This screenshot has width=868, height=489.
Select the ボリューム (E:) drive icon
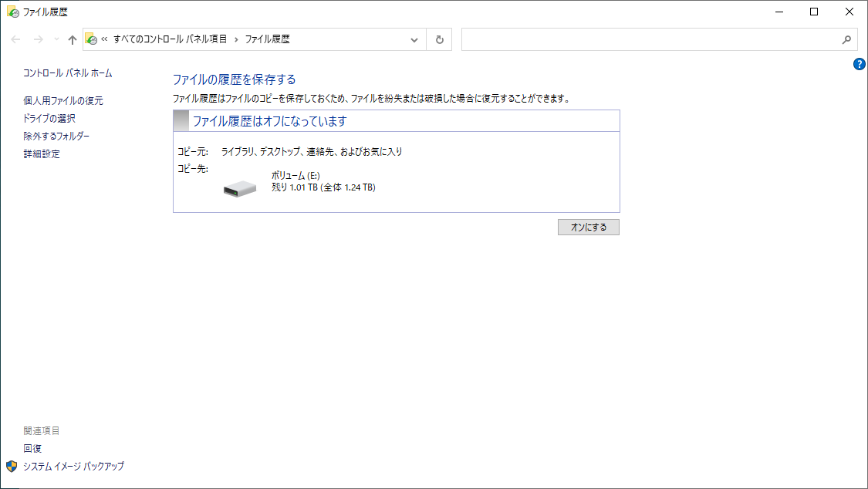238,187
